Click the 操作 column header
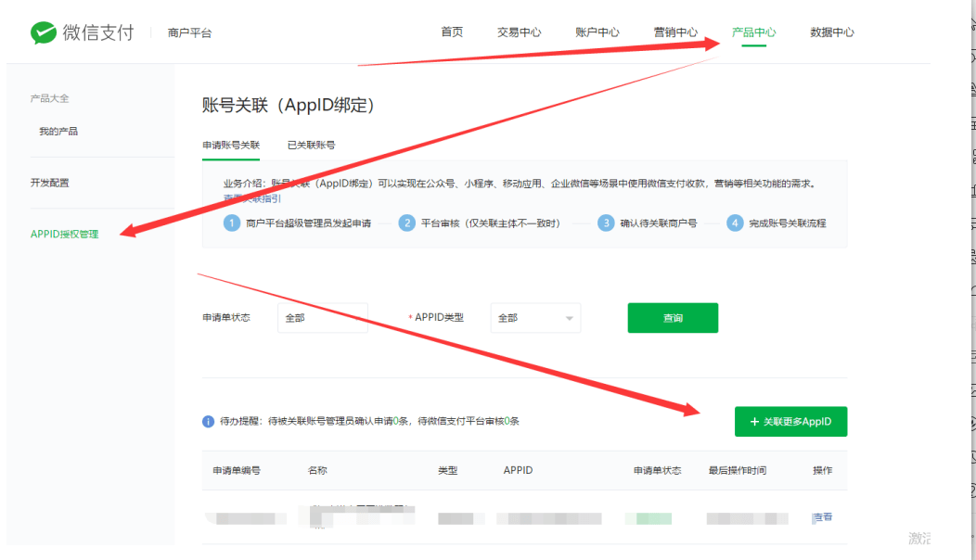Screen dimensions: 976x560 pos(822,470)
